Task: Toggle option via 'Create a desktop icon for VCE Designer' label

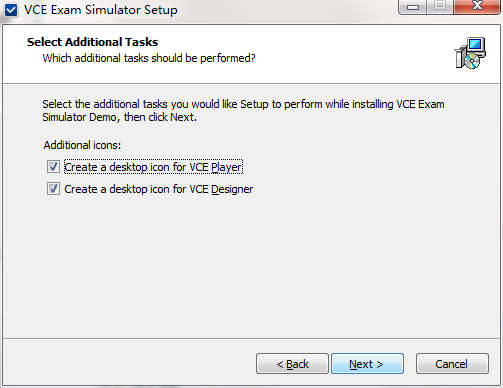Action: point(158,189)
